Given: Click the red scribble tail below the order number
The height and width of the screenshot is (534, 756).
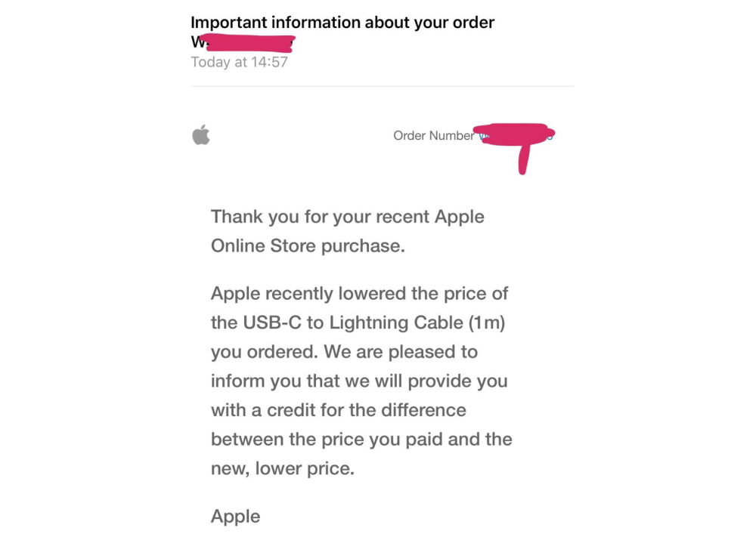Looking at the screenshot, I should (x=523, y=160).
